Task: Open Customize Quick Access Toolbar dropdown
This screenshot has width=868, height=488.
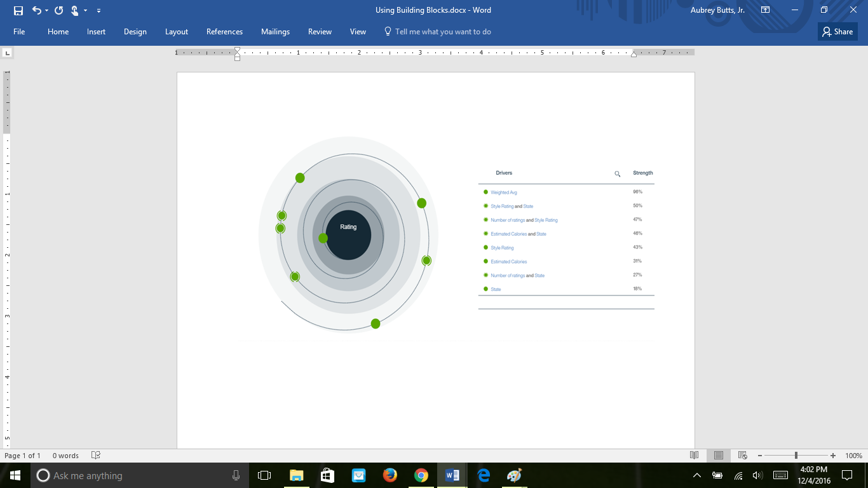Action: pyautogui.click(x=98, y=11)
